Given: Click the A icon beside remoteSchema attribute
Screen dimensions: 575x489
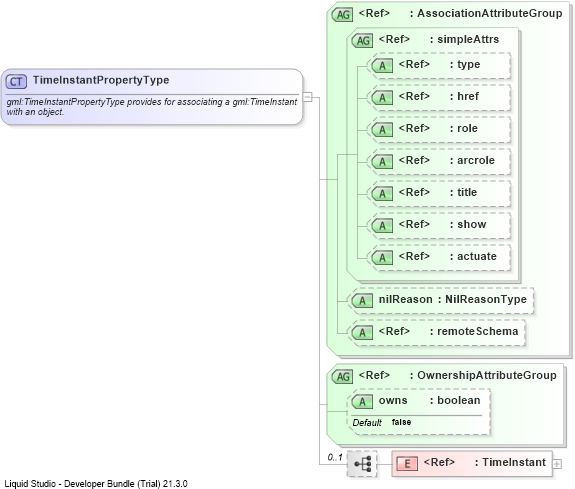Looking at the screenshot, I should coord(362,333).
